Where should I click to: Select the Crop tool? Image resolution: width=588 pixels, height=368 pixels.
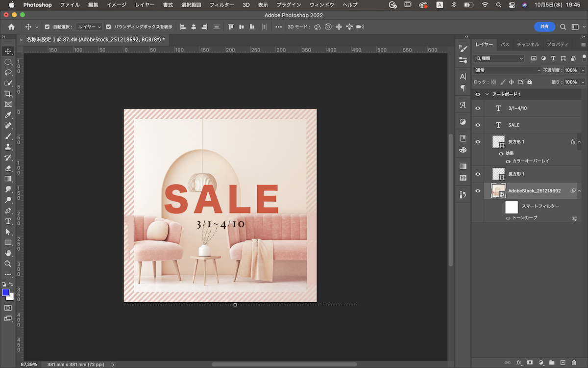(x=8, y=94)
